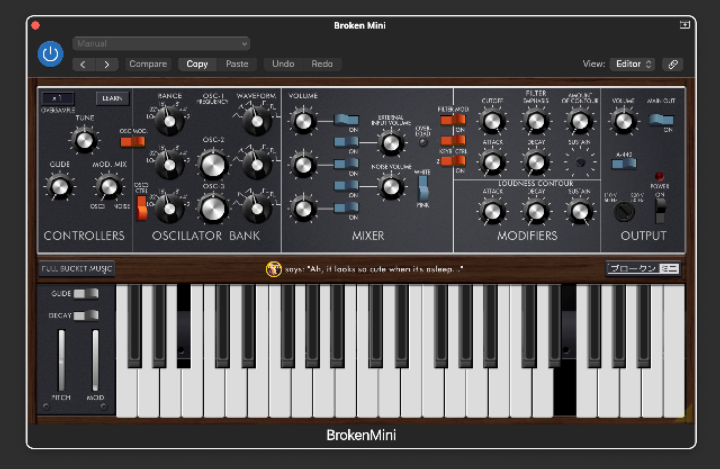Click the top Waveform knob for Osc-1

coord(257,121)
